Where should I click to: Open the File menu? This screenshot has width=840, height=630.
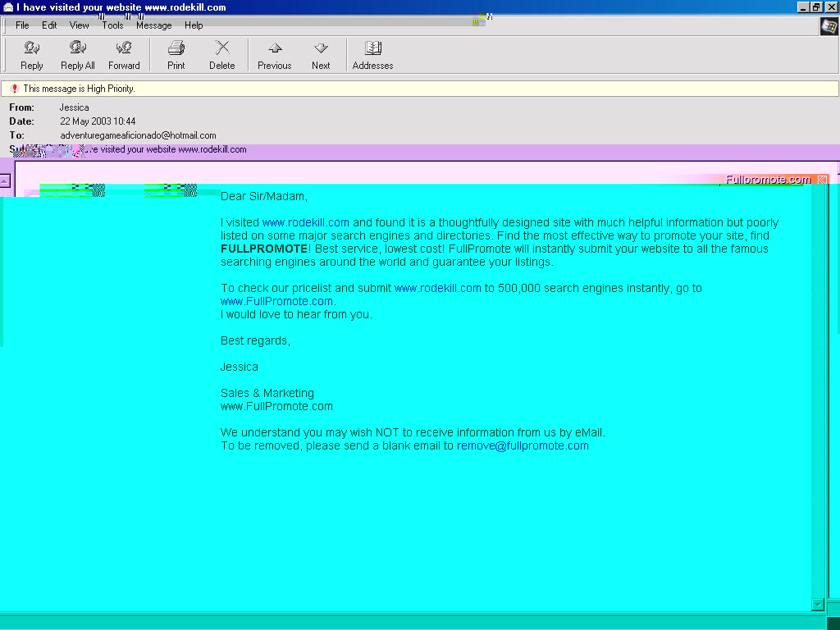(x=22, y=25)
